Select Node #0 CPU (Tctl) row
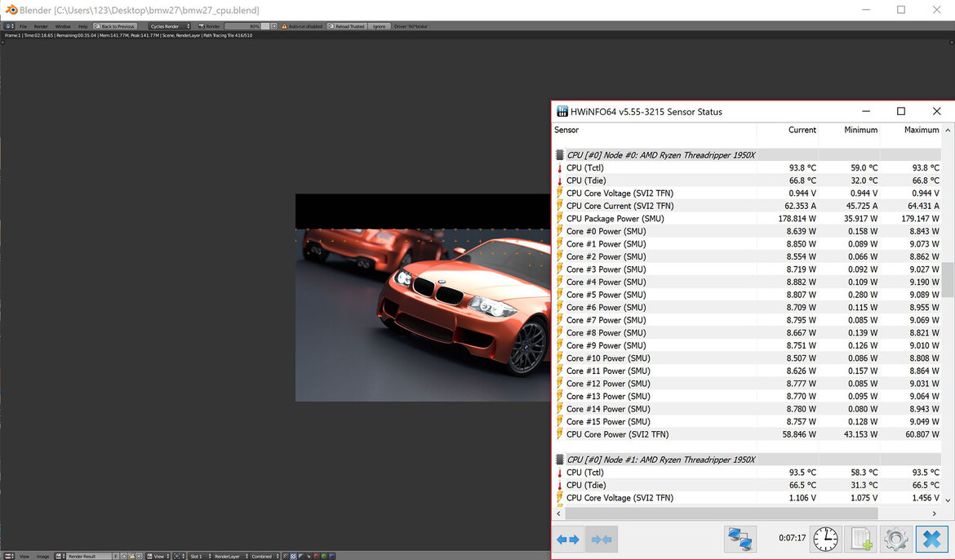The width and height of the screenshot is (955, 560). [747, 167]
